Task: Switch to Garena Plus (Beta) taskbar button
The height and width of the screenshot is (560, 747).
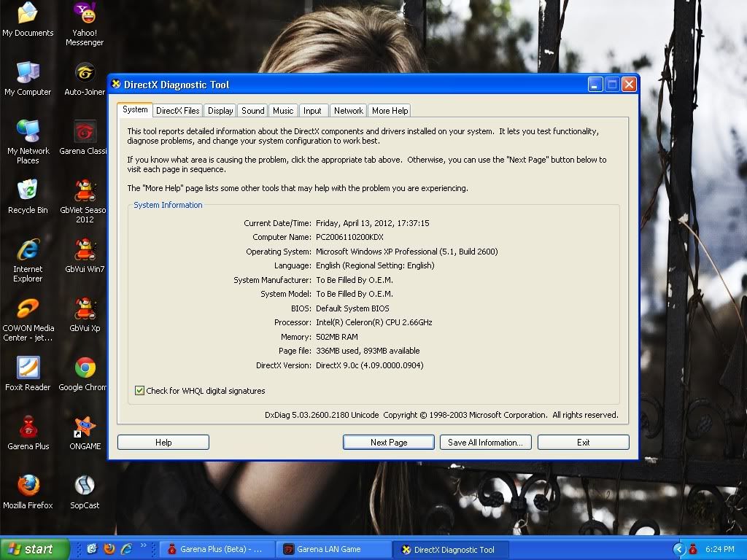Action: pyautogui.click(x=217, y=550)
